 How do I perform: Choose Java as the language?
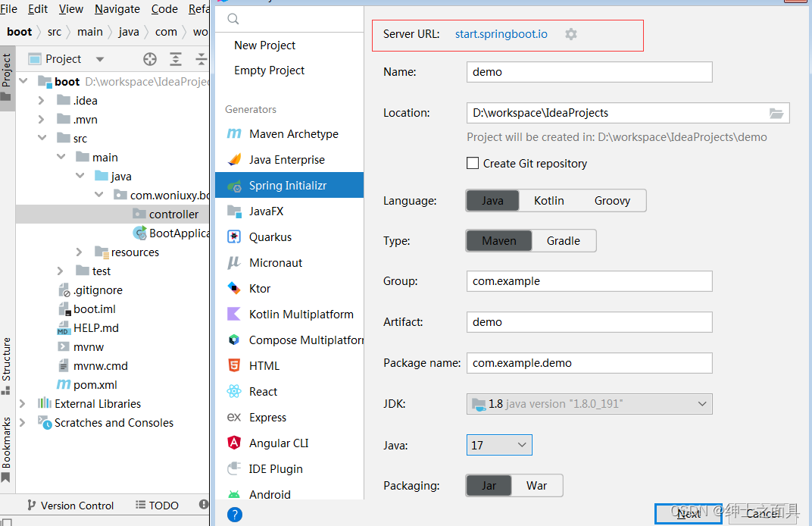pyautogui.click(x=492, y=201)
